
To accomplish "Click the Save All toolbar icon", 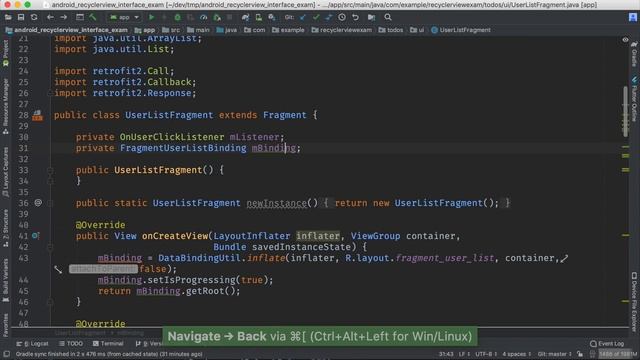I will [21, 17].
